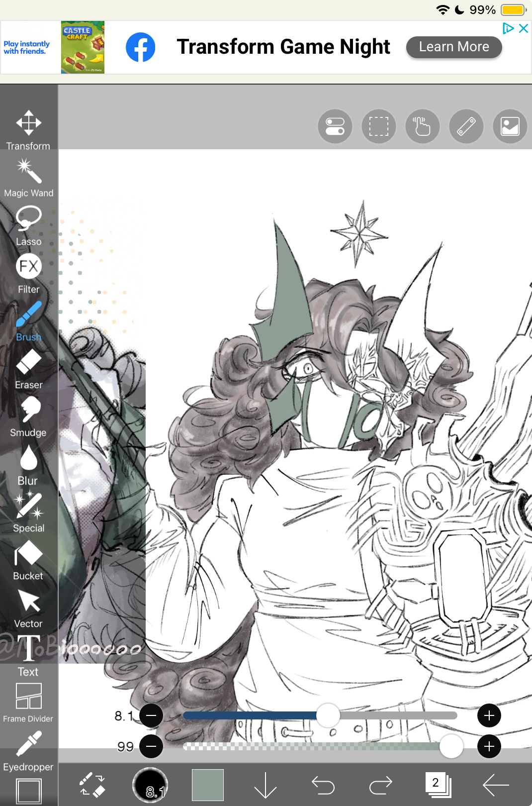Pick the Eraser tool

pos(28,369)
